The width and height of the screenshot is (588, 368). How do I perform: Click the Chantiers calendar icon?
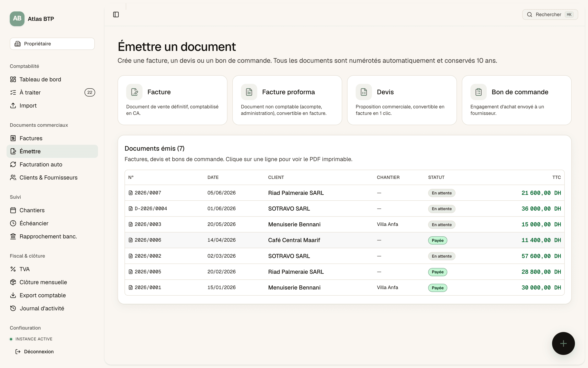click(x=13, y=210)
